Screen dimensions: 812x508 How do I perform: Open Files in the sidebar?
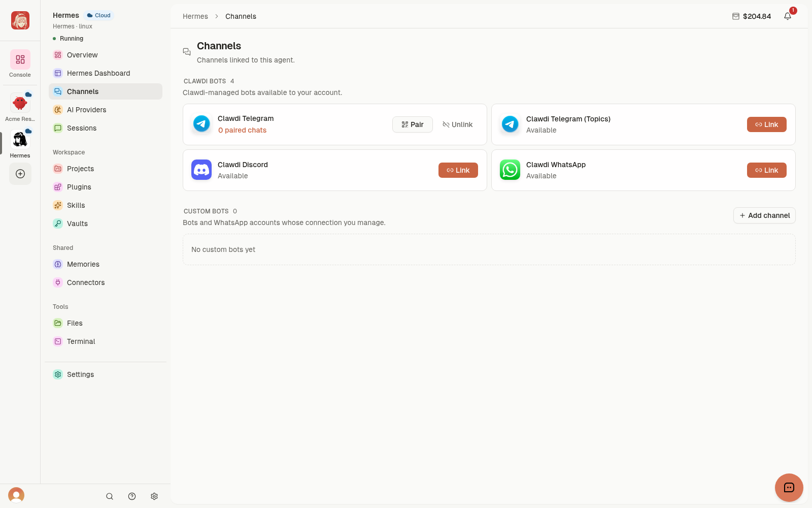[106, 323]
